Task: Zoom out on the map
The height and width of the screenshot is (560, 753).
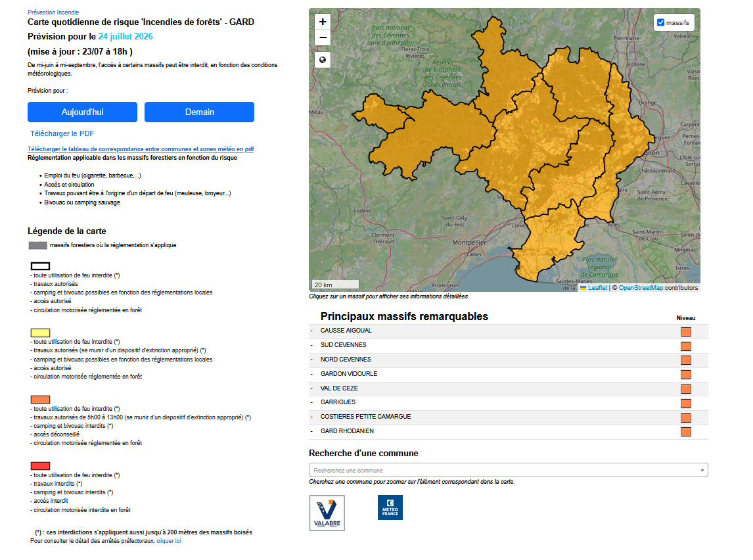Action: 323,37
